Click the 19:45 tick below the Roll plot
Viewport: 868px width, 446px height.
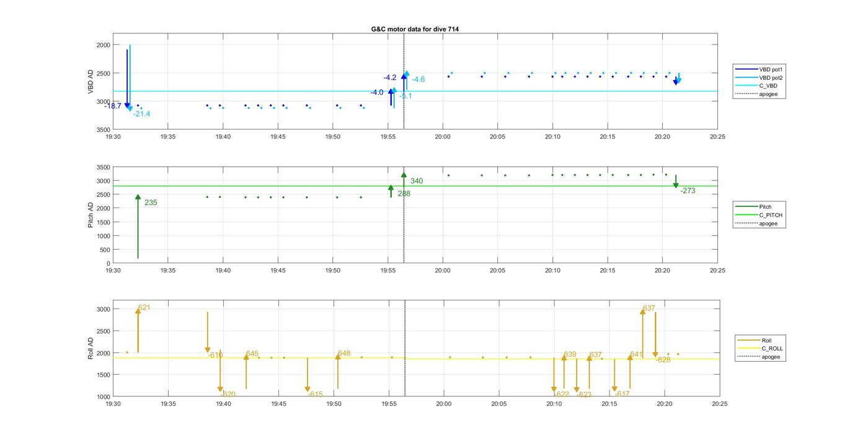(278, 404)
